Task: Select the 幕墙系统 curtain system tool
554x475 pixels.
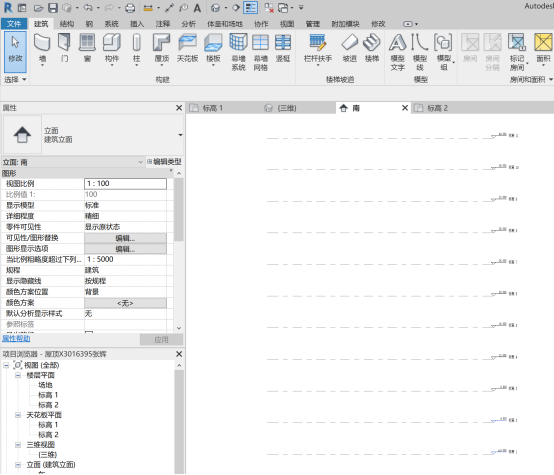Action: pyautogui.click(x=238, y=51)
